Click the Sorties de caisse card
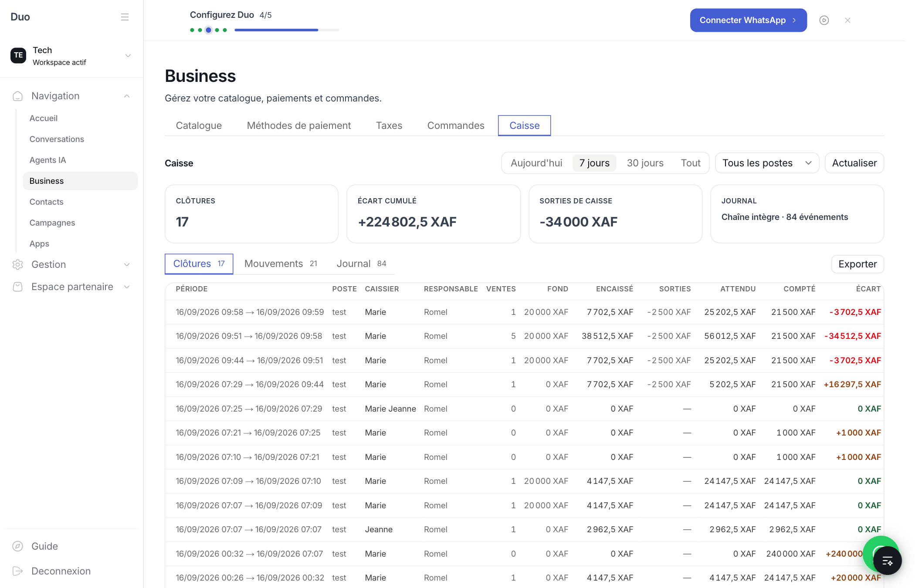 [x=615, y=214]
